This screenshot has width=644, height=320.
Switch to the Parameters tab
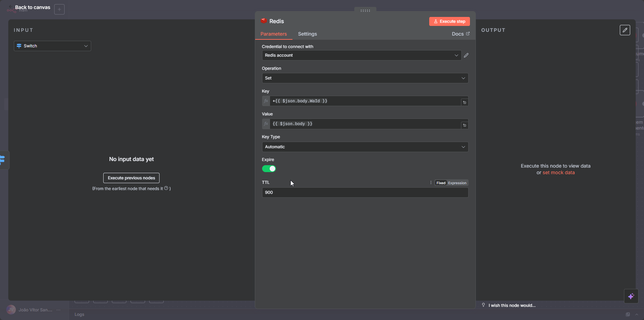(273, 34)
